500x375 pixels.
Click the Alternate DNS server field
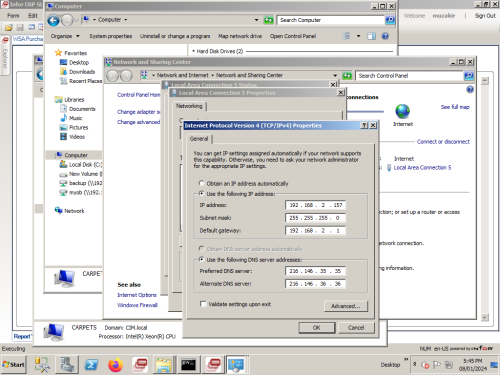click(x=315, y=284)
